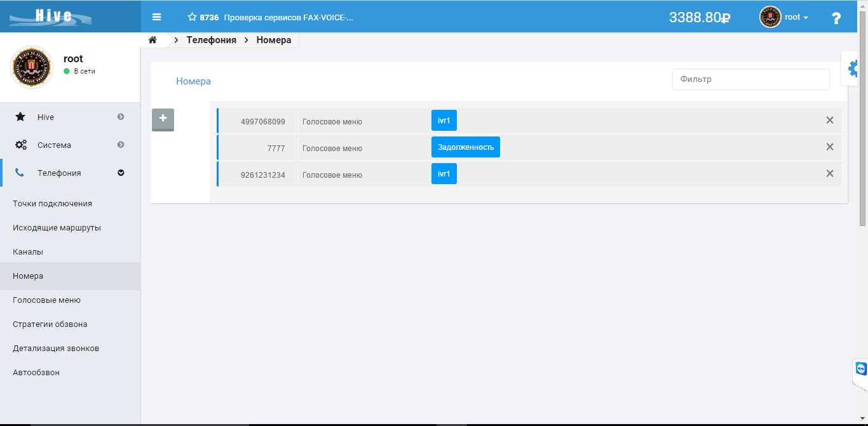Viewport: 868px width, 426px height.
Task: Click the 3388.80 balance amount
Action: click(699, 18)
